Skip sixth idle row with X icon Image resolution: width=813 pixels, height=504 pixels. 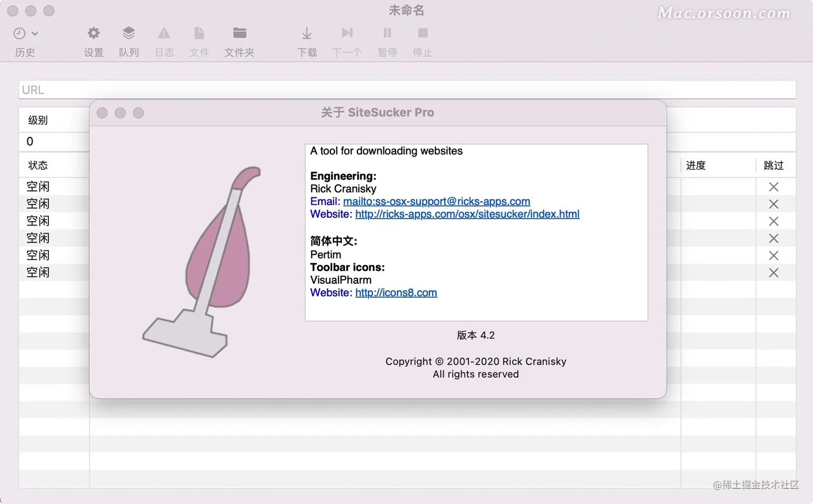click(773, 273)
